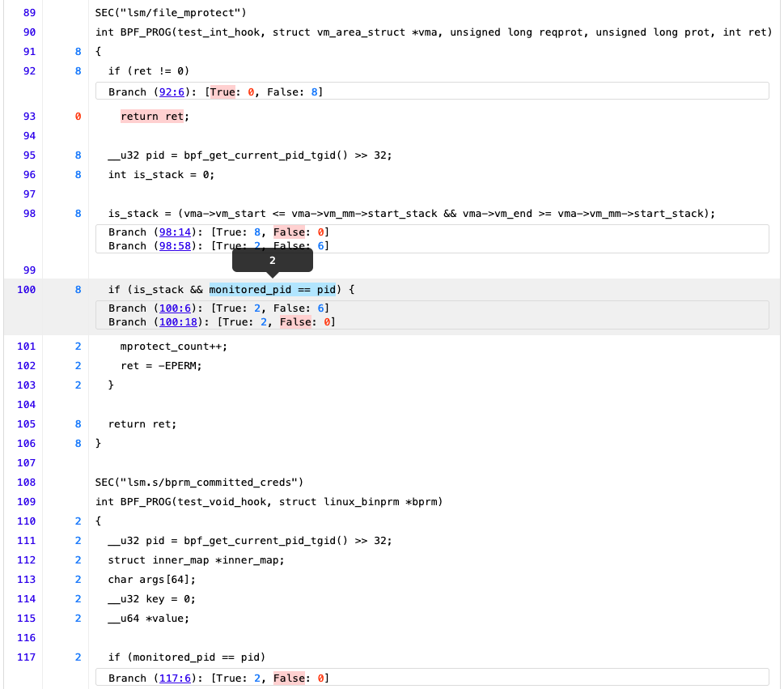Open the 100:18 branch link

pos(178,322)
